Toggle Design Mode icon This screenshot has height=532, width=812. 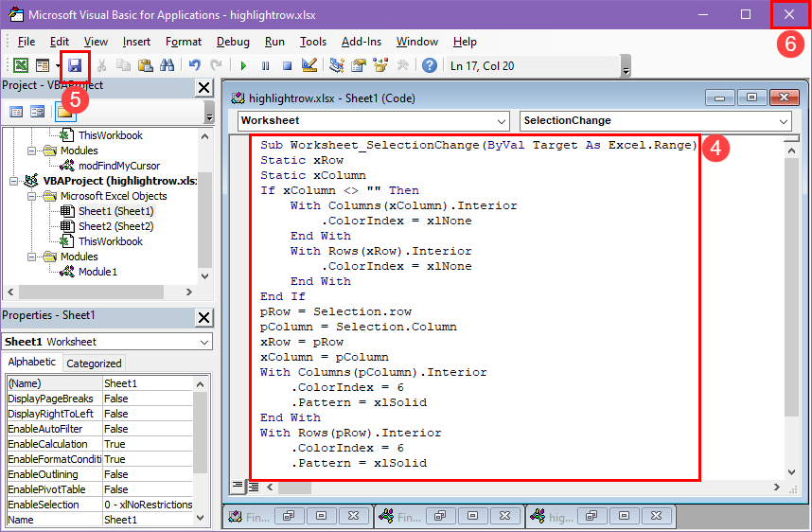click(x=309, y=65)
